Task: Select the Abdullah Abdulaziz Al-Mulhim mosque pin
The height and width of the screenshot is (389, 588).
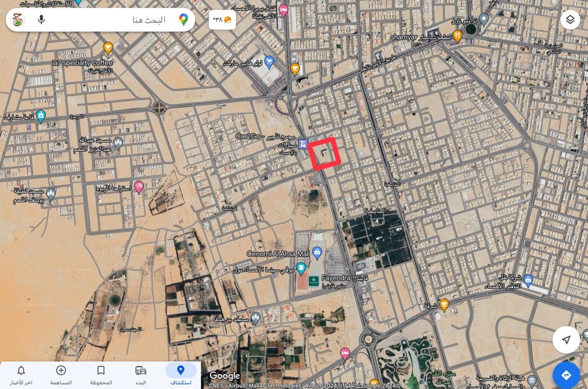Action: [x=118, y=143]
